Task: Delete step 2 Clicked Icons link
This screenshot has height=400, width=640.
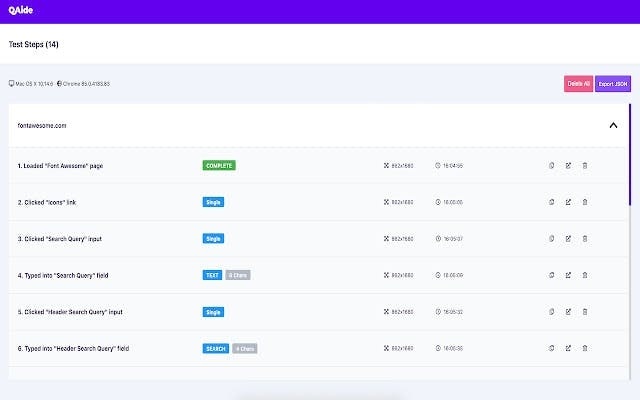Action: click(585, 202)
